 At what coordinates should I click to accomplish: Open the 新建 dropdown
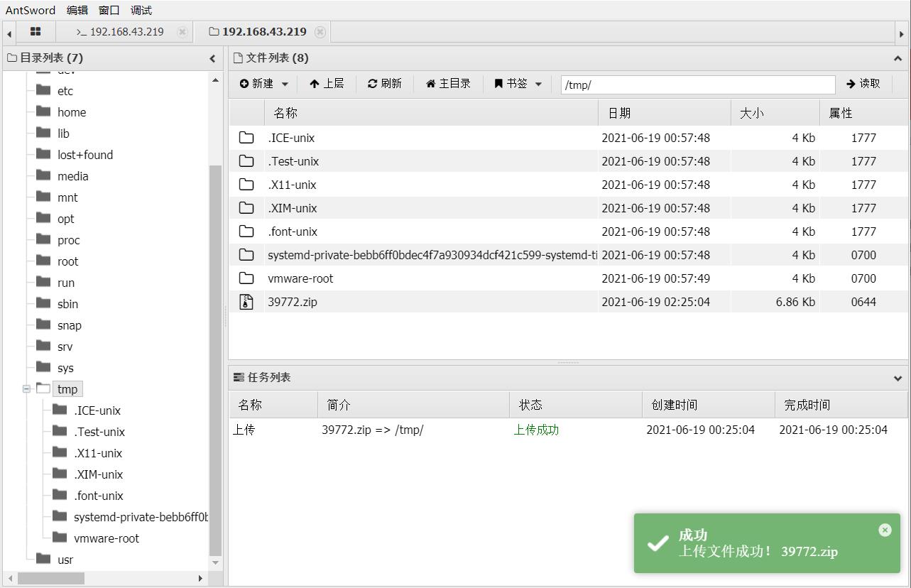pos(263,84)
